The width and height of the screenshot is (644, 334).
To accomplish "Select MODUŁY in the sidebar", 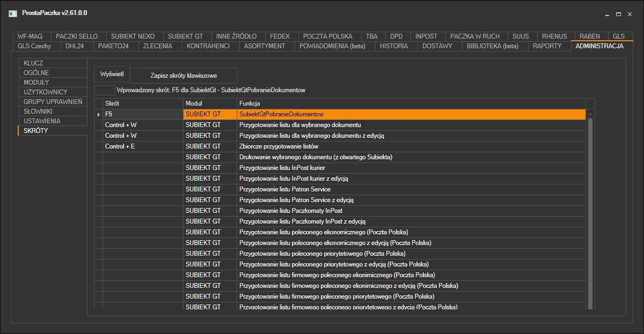I will 53,82.
